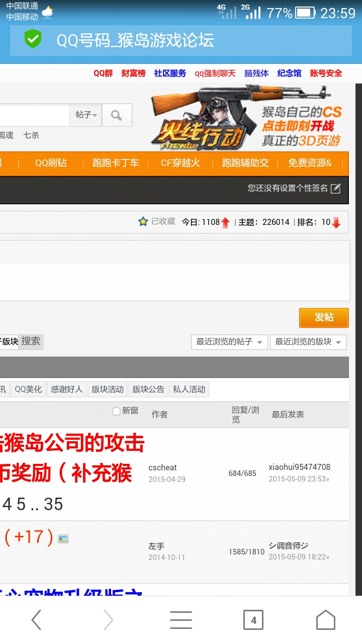Open the red 猴岛公司的攻击 thread title
This screenshot has height=644, width=362.
point(72,443)
